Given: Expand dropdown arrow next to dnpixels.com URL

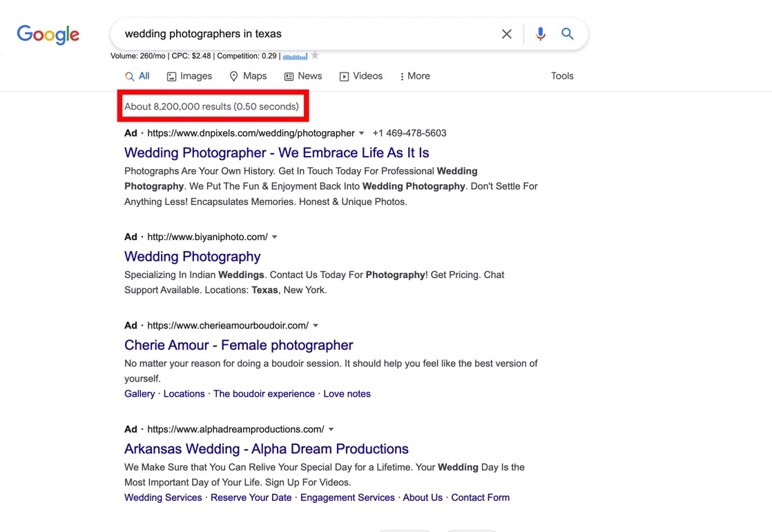Looking at the screenshot, I should click(x=361, y=133).
